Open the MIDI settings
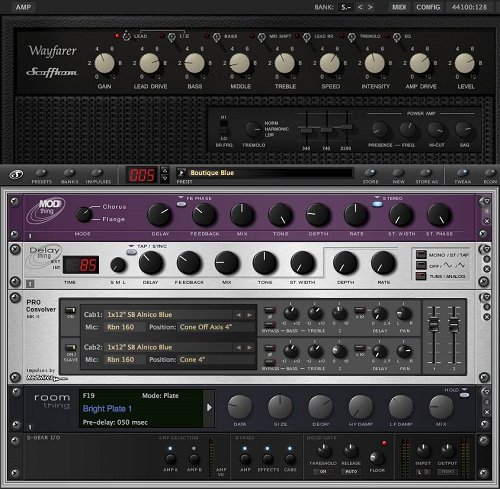 (x=399, y=7)
